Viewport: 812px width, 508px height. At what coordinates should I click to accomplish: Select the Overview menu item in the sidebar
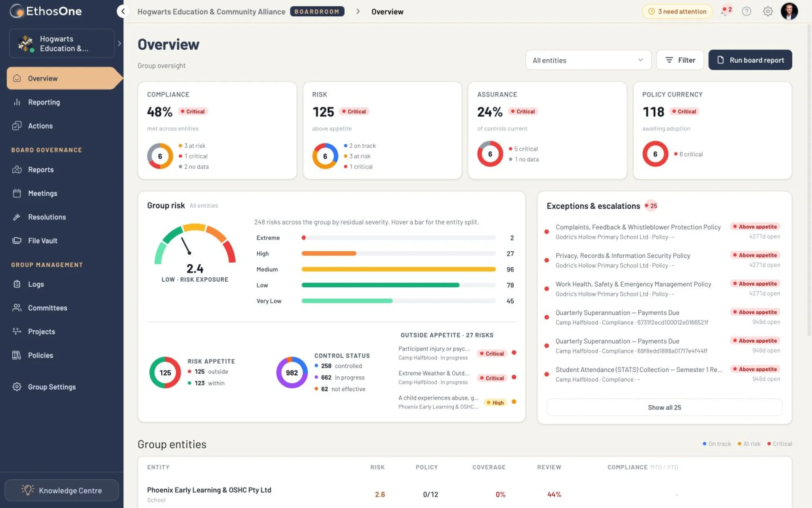coord(64,78)
